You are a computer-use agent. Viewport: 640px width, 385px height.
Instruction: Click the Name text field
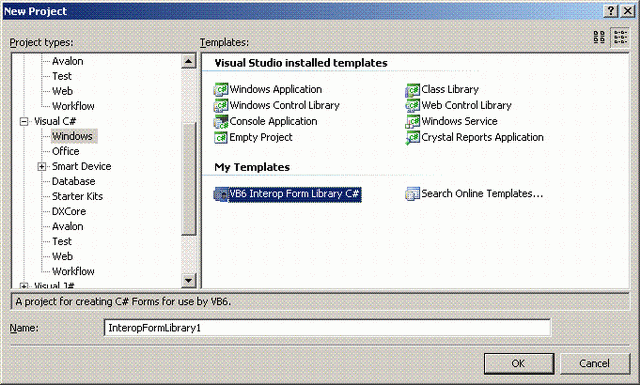click(327, 328)
